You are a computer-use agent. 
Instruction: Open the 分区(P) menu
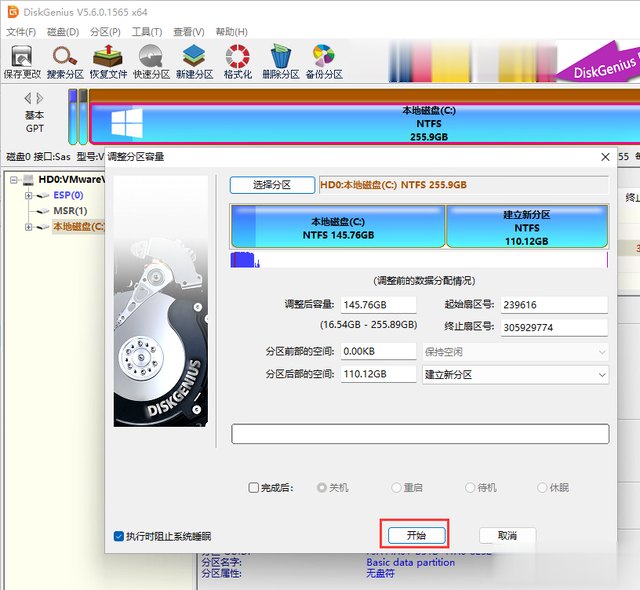click(105, 32)
